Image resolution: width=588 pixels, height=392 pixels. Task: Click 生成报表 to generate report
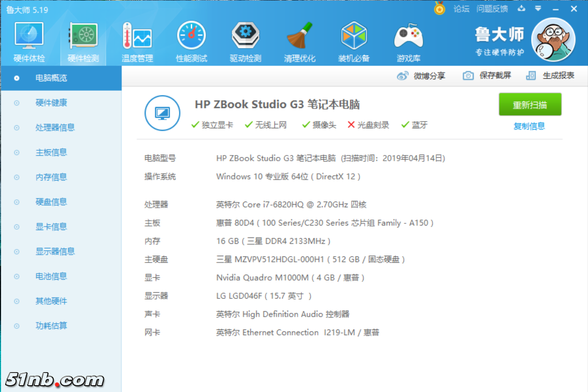pos(550,76)
